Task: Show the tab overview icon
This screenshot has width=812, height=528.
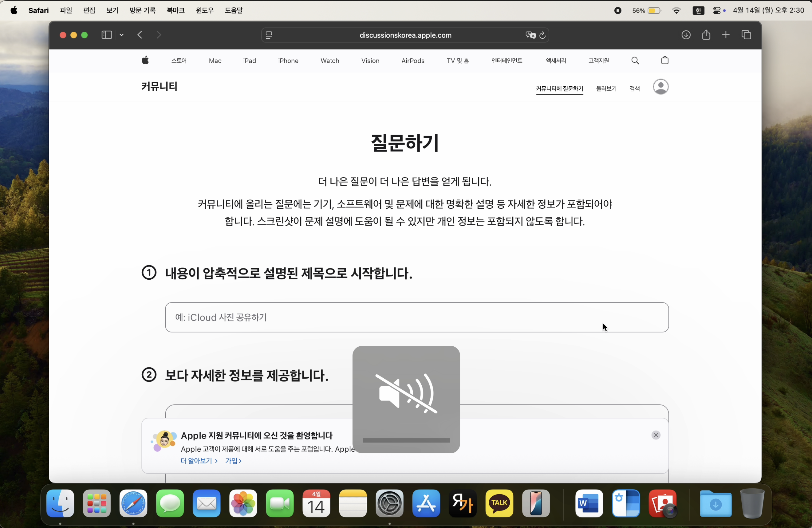Action: coord(746,35)
